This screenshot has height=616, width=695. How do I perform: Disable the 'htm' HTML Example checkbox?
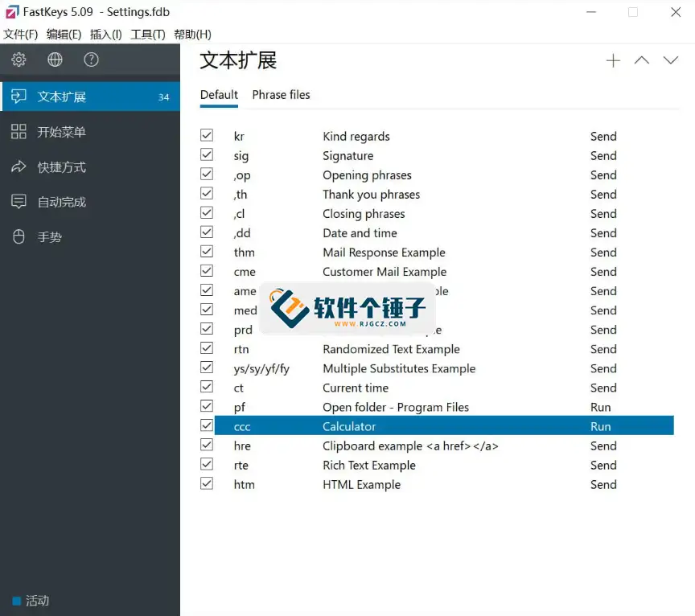click(x=207, y=484)
